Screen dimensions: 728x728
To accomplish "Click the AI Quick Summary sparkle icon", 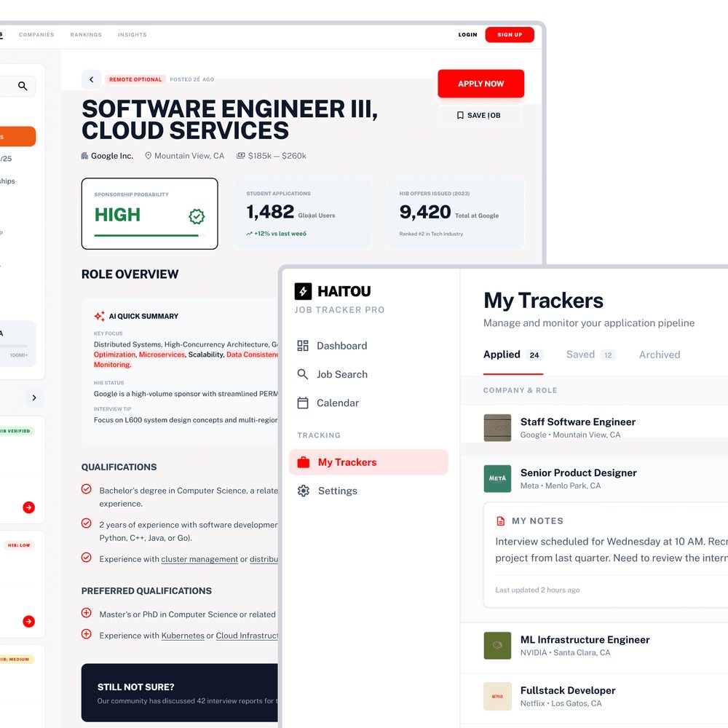I will click(99, 316).
